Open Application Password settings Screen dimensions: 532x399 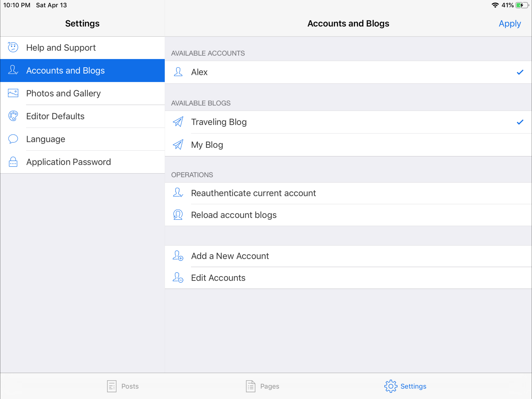coord(83,162)
